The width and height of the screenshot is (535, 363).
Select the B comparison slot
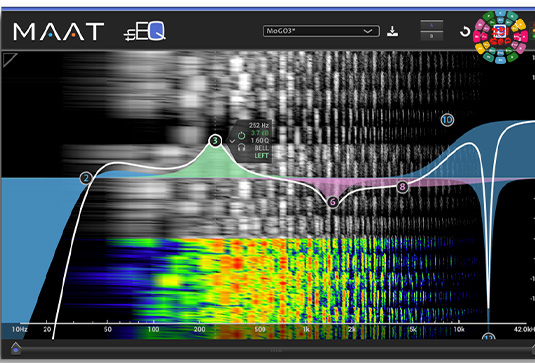pyautogui.click(x=432, y=36)
